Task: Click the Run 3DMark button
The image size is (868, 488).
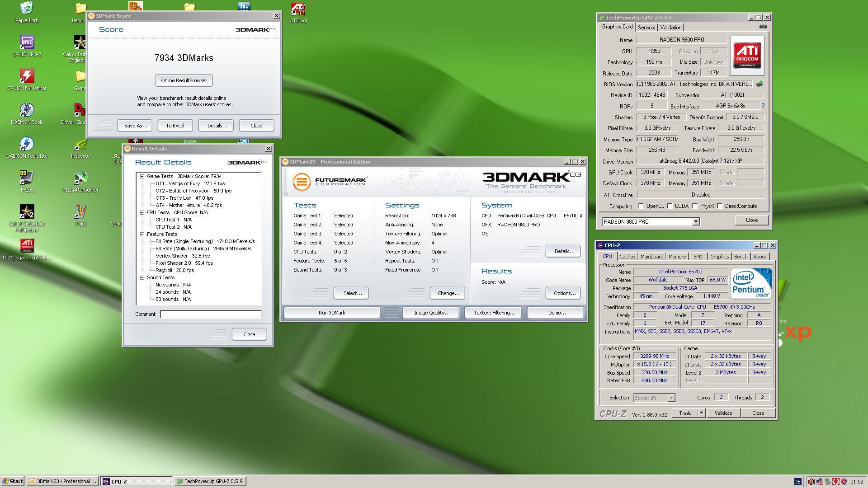Action: tap(331, 313)
